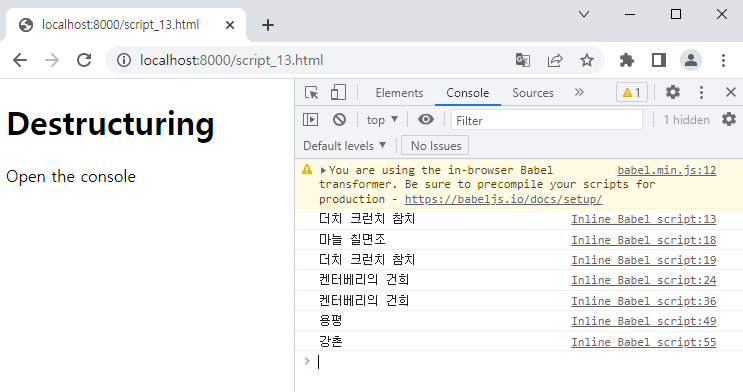This screenshot has height=392, width=743.
Task: Click the No Issues button
Action: (435, 146)
